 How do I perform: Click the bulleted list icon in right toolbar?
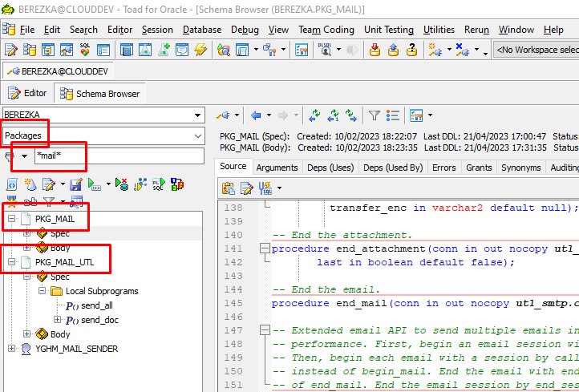(x=393, y=115)
